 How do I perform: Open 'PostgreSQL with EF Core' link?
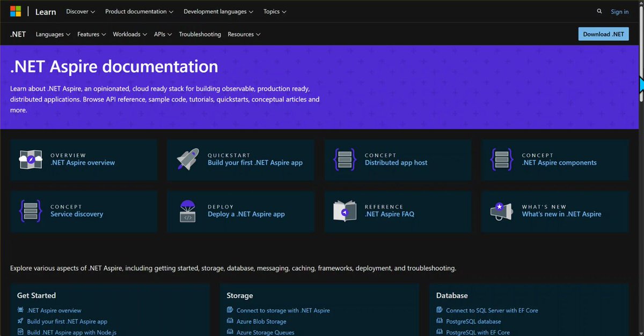point(478,332)
